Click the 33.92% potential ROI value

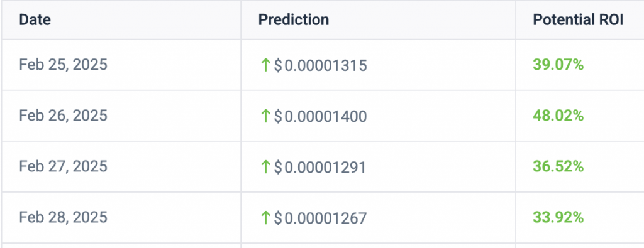pyautogui.click(x=558, y=217)
